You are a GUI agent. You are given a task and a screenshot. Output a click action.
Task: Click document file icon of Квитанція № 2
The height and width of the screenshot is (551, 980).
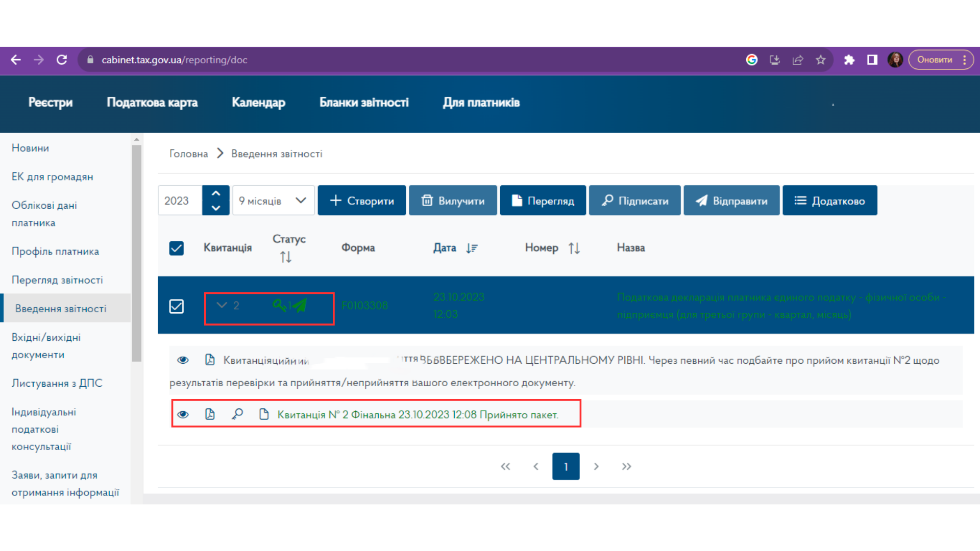pyautogui.click(x=264, y=414)
